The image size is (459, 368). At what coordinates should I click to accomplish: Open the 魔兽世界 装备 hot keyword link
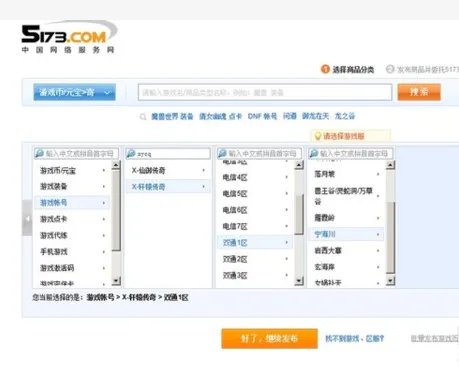pyautogui.click(x=172, y=116)
